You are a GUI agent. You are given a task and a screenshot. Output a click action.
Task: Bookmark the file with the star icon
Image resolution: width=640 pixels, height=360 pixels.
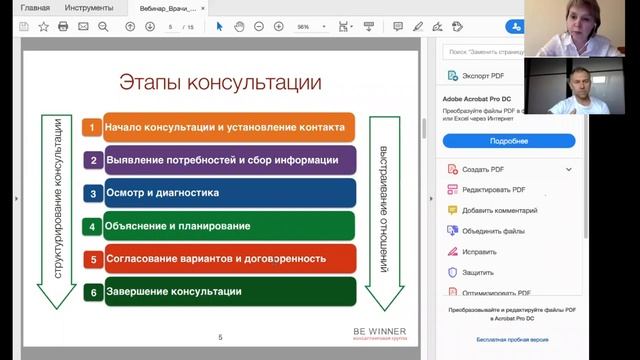(x=43, y=27)
